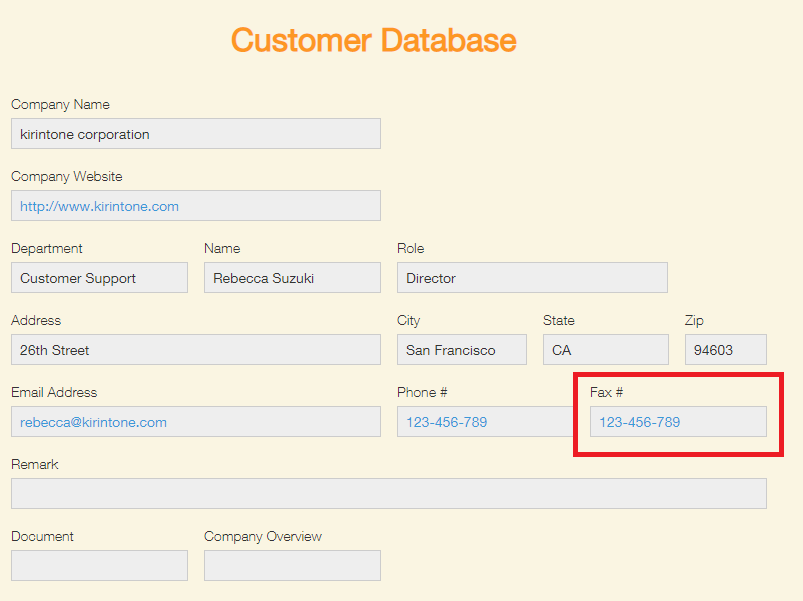Open the rebecca@kirintone.com email link
The height and width of the screenshot is (601, 803).
click(x=93, y=422)
